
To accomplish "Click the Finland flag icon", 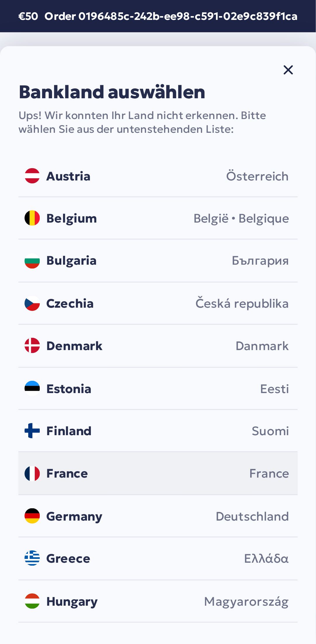I will tap(32, 431).
